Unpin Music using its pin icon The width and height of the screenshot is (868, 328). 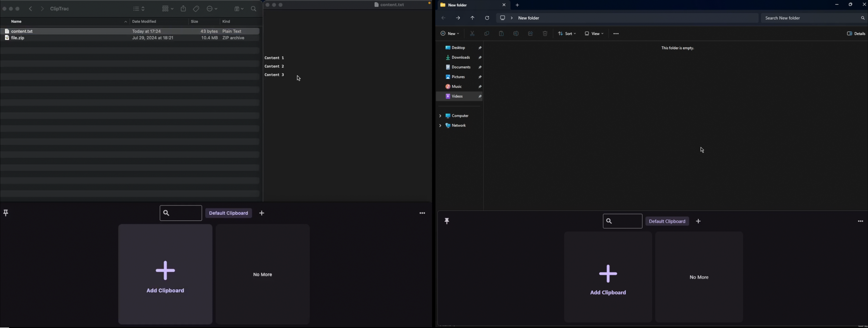[x=480, y=87]
